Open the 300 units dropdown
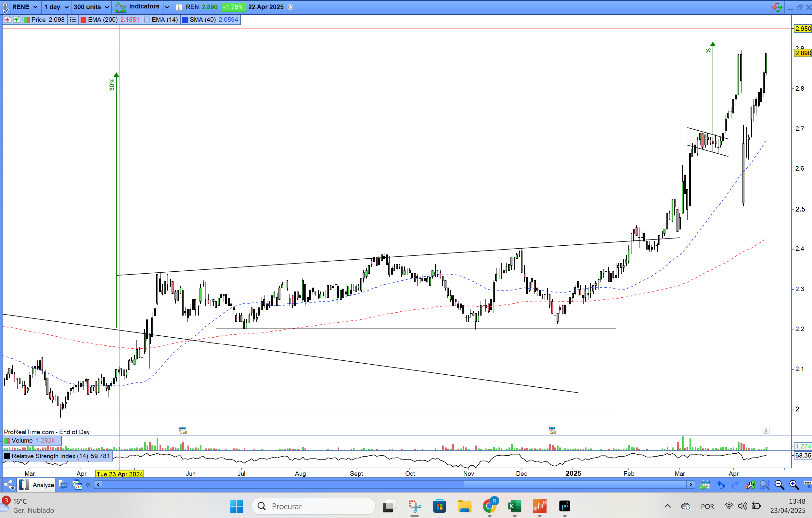The height and width of the screenshot is (518, 812). click(107, 7)
